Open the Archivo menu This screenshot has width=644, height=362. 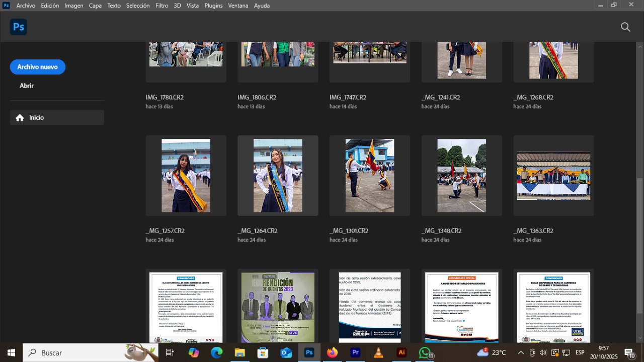(x=26, y=6)
